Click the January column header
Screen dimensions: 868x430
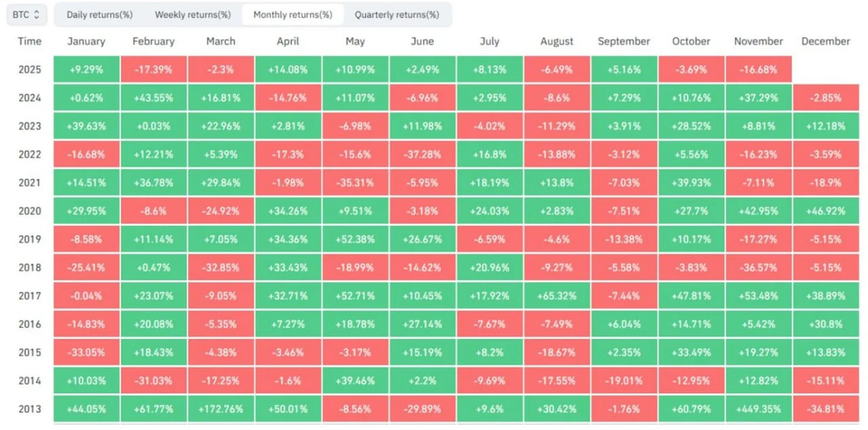86,41
